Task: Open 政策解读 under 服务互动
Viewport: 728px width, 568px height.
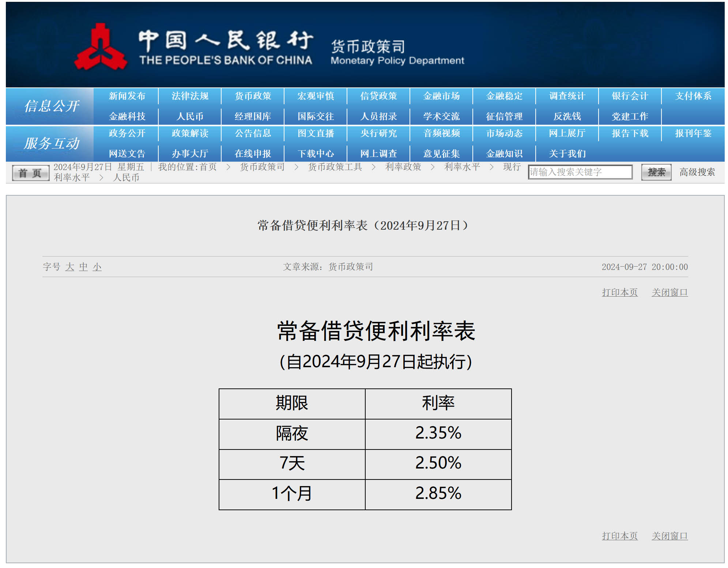Action: point(190,133)
